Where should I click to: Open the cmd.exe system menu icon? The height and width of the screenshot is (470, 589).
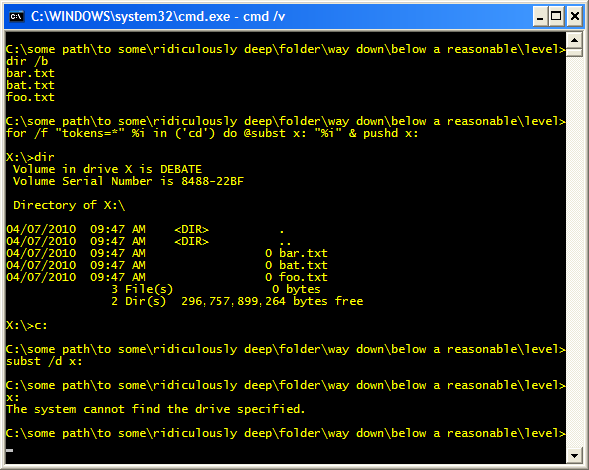pyautogui.click(x=17, y=17)
